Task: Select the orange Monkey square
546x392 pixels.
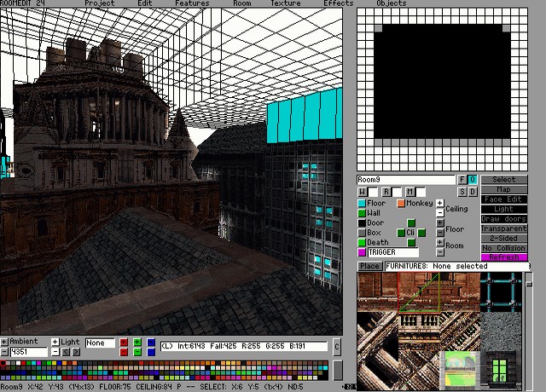Action: point(400,204)
